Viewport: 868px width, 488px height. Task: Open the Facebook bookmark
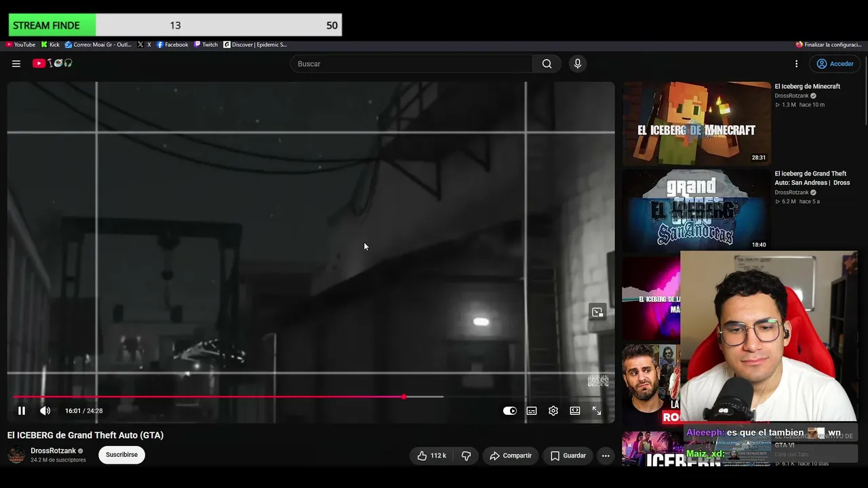[x=172, y=45]
